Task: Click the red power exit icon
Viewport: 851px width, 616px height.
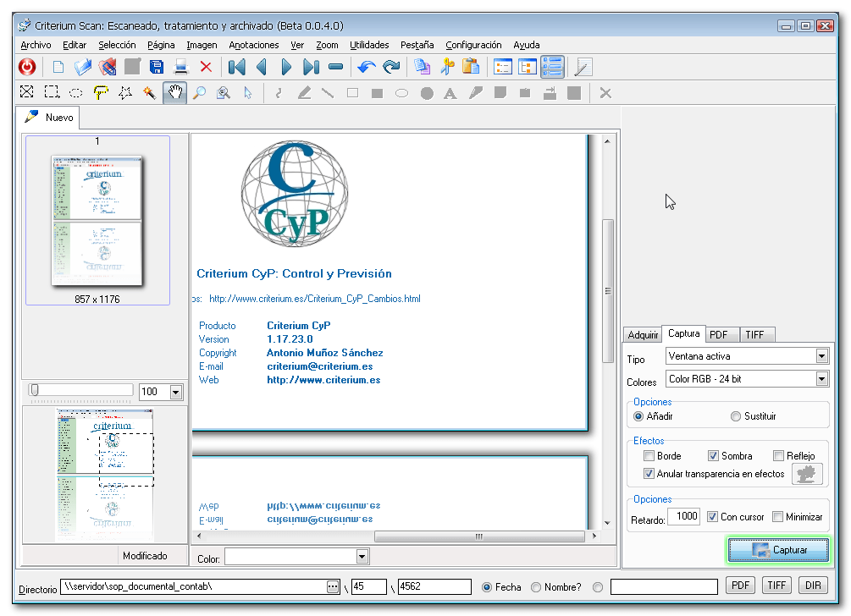Action: 26,67
